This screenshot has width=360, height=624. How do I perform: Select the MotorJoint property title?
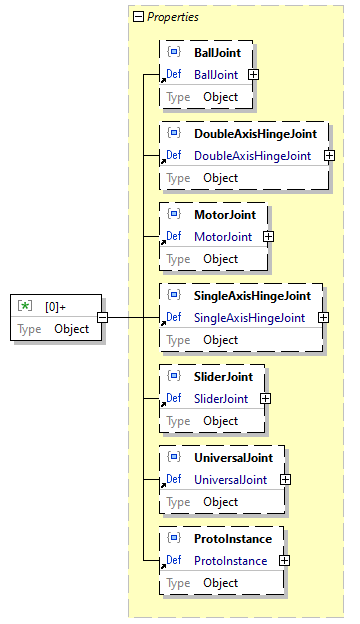click(x=225, y=215)
